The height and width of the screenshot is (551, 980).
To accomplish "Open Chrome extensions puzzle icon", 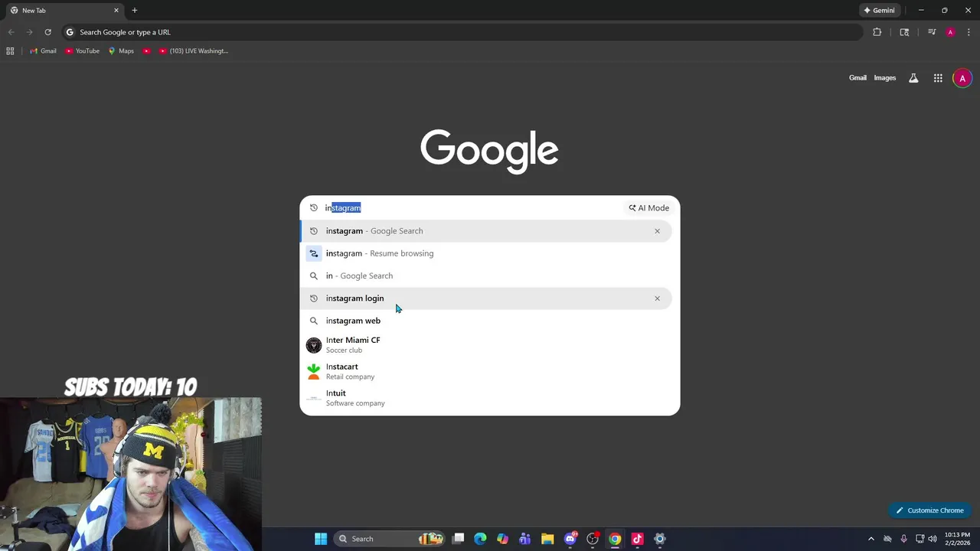I will 877,32.
